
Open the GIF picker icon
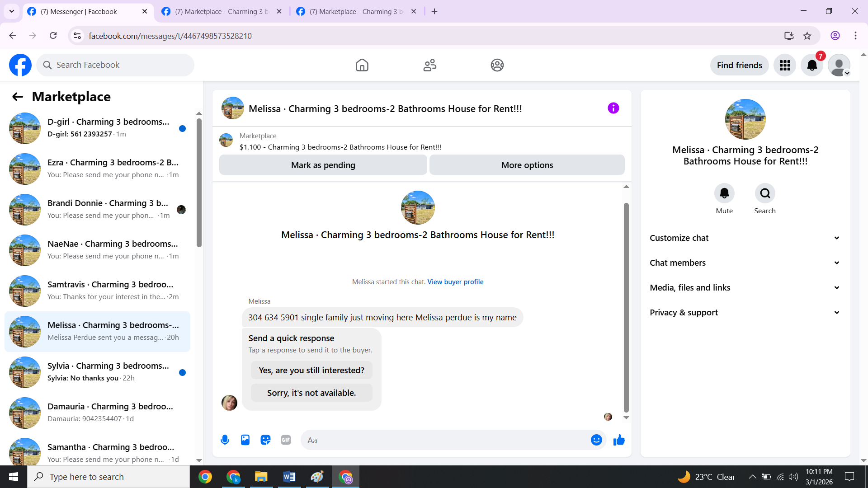coord(286,440)
